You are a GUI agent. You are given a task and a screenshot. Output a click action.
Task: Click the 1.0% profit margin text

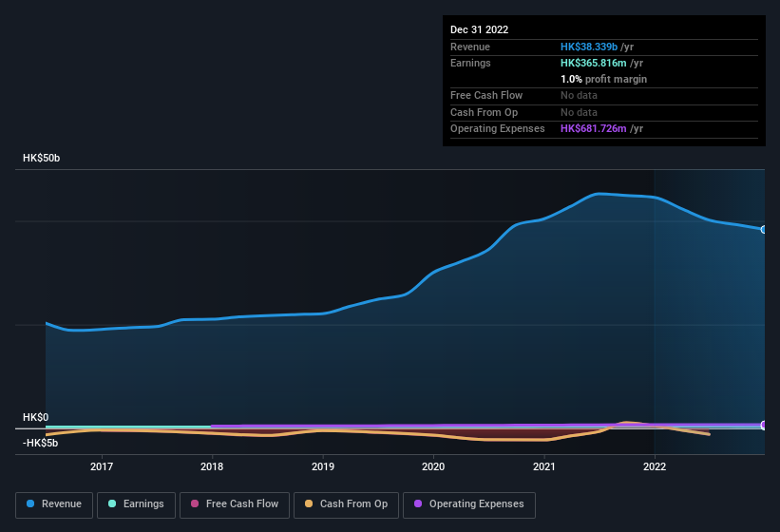click(x=604, y=79)
